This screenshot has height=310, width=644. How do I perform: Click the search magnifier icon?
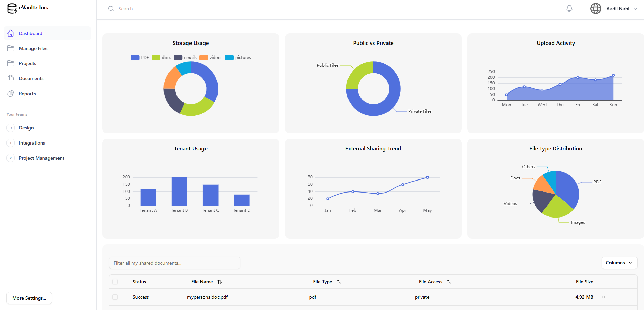point(111,9)
